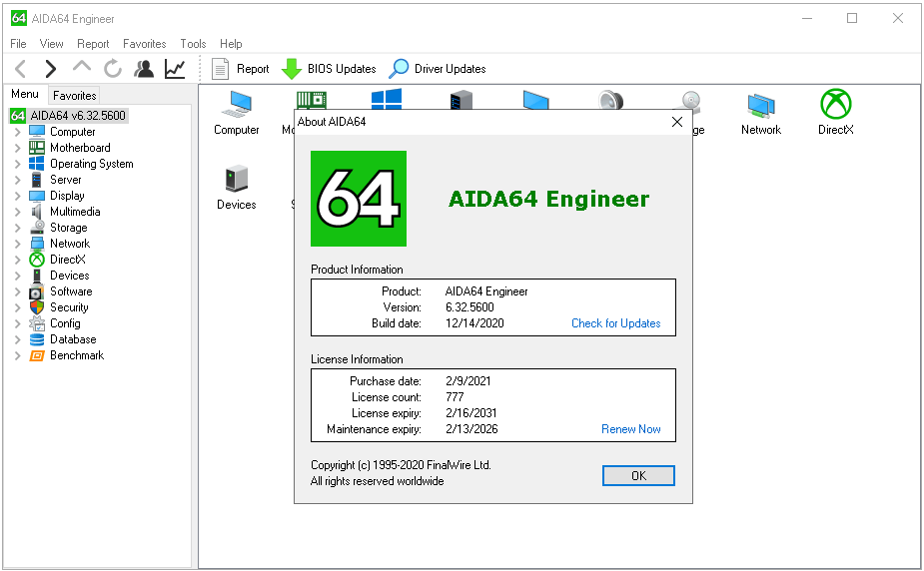Image resolution: width=924 pixels, height=571 pixels.
Task: Expand the Server tree node
Action: pyautogui.click(x=17, y=180)
